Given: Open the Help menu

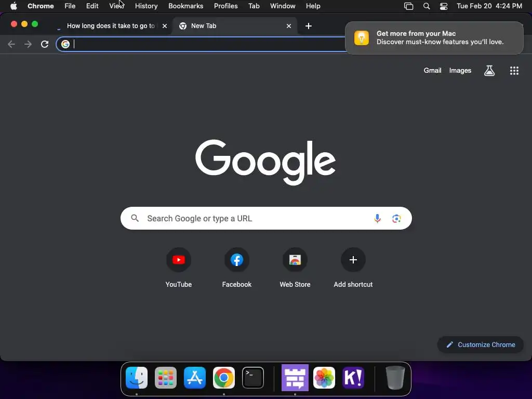Looking at the screenshot, I should pyautogui.click(x=313, y=6).
